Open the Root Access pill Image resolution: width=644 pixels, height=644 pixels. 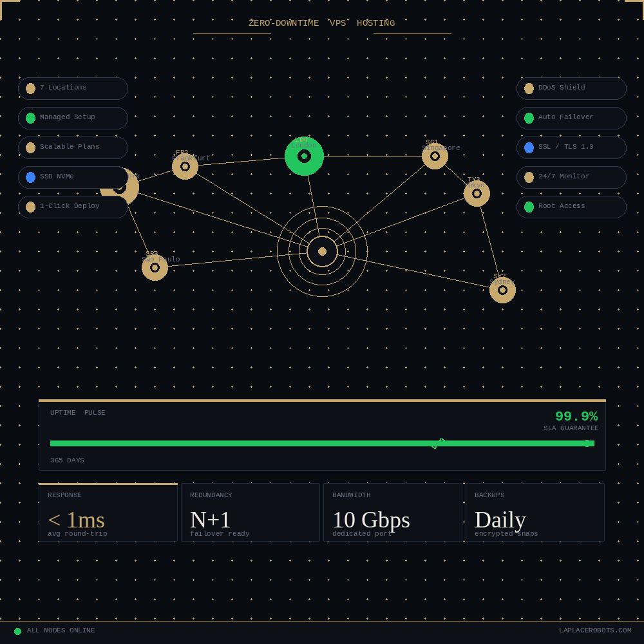[571, 207]
